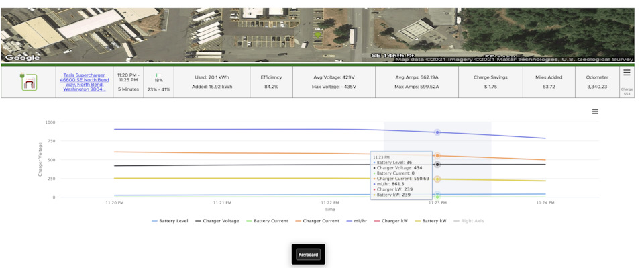644x268 pixels.
Task: Open the Tesla Supercharger North Bend address link
Action: tap(85, 82)
